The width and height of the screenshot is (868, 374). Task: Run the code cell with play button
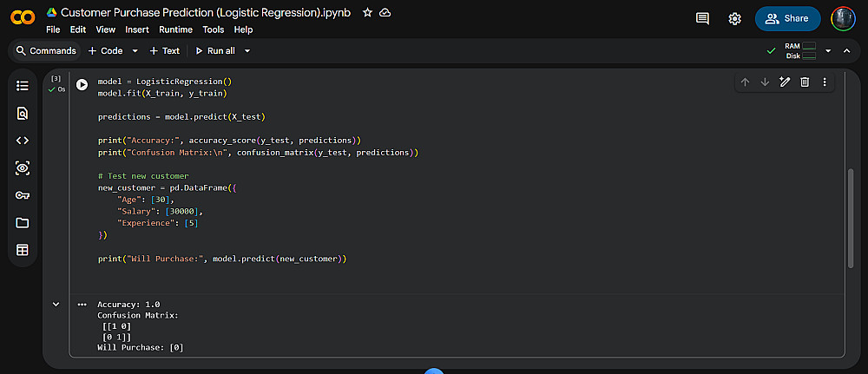click(x=82, y=85)
